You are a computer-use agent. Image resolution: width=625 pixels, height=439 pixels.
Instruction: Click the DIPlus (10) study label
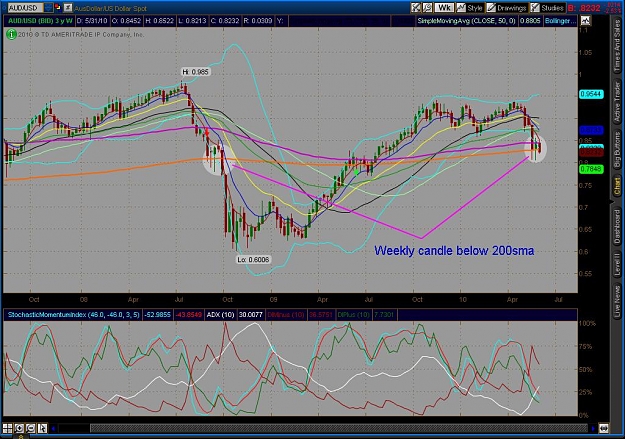(x=353, y=315)
